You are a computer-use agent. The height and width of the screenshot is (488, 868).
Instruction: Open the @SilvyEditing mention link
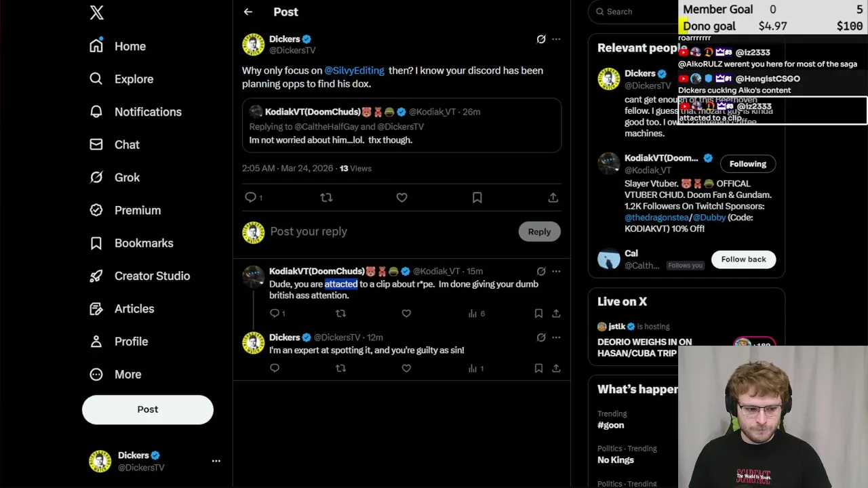tap(354, 70)
